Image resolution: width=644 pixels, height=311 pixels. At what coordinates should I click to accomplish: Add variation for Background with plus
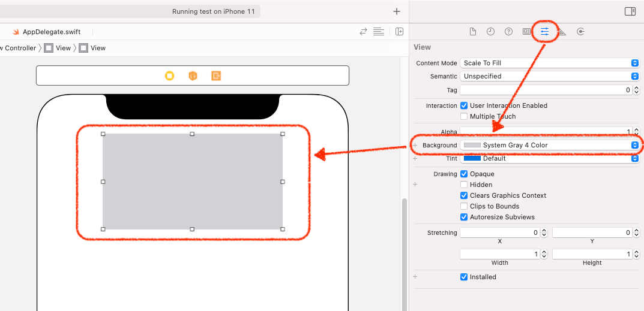point(415,145)
